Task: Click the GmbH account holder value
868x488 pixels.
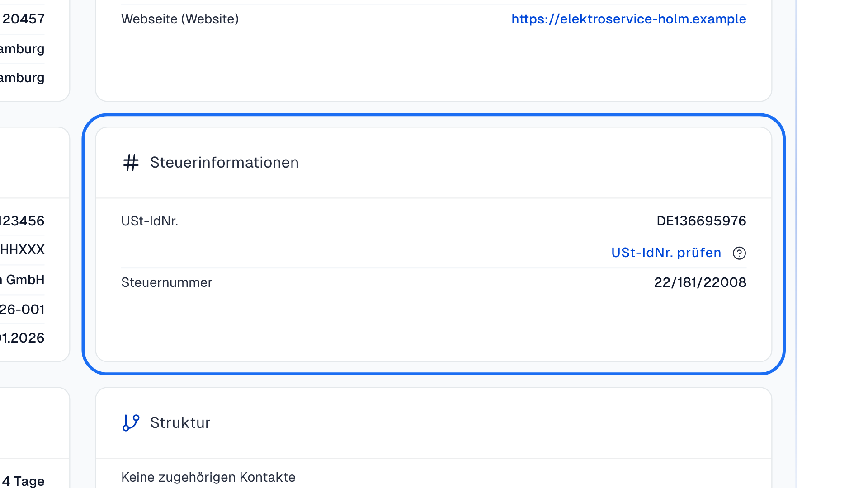Action: pyautogui.click(x=22, y=280)
